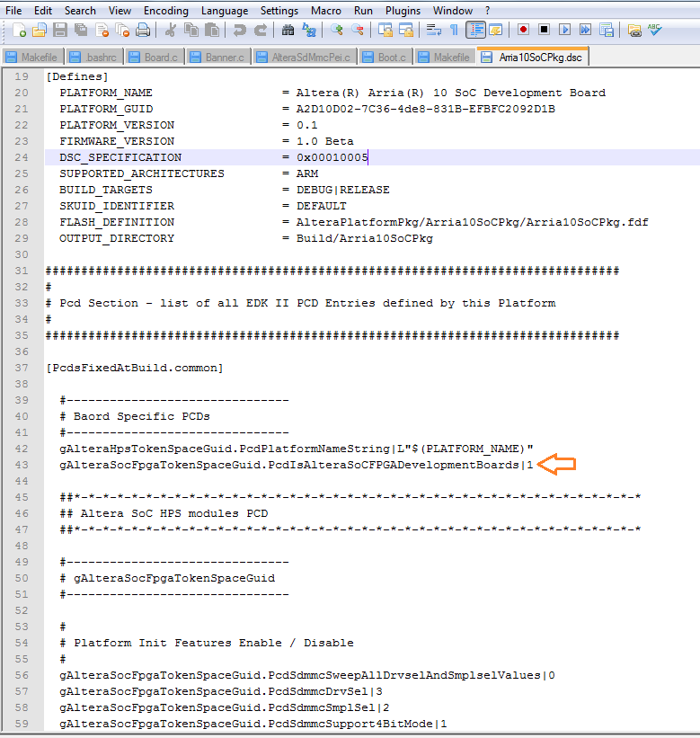This screenshot has height=738, width=700.
Task: Open the Replace dialog icon
Action: tap(308, 31)
